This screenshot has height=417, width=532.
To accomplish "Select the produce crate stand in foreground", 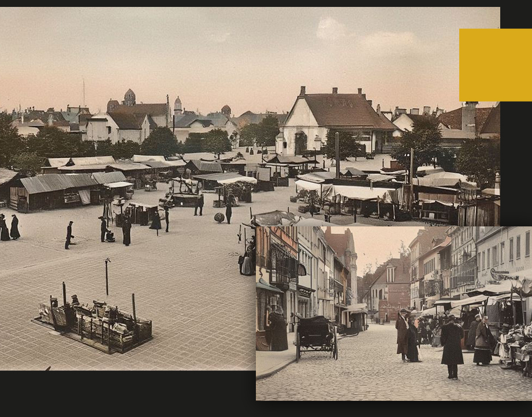I will pos(94,323).
